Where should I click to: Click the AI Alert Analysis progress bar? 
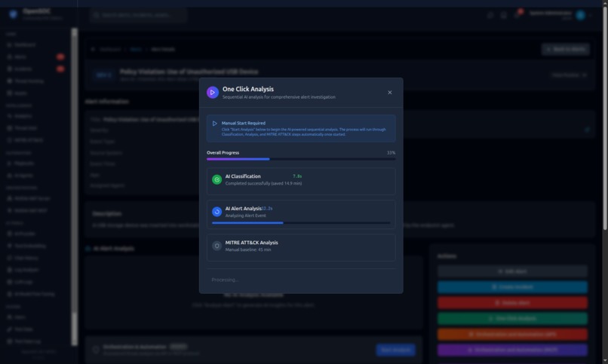coord(301,223)
